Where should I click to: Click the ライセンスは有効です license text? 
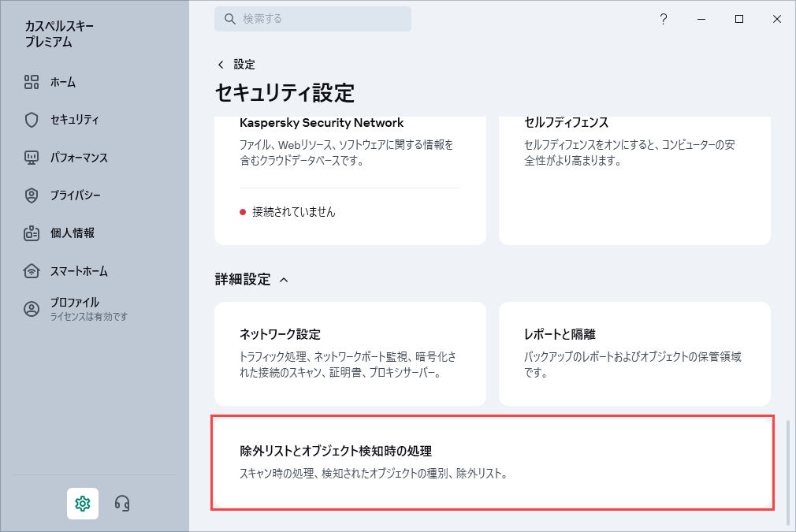tap(89, 317)
